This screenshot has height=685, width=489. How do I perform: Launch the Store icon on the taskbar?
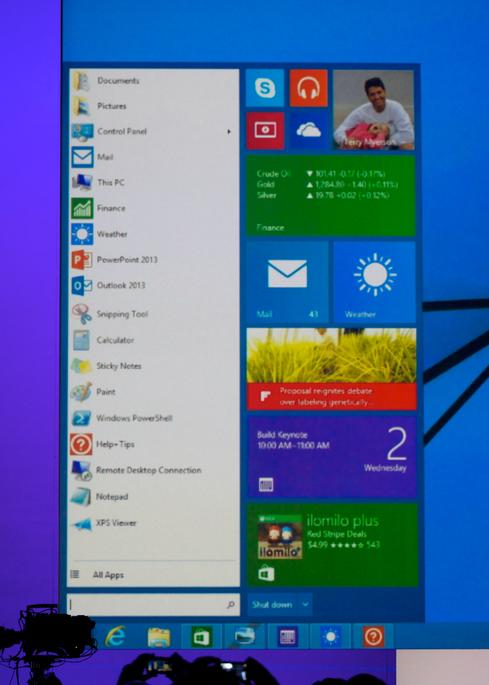point(202,637)
